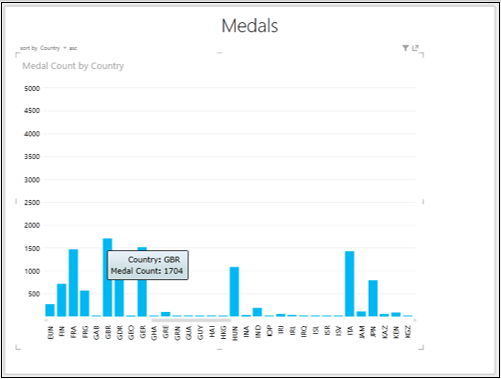The height and width of the screenshot is (379, 501).
Task: Select the FRA bar in chart
Action: [x=73, y=283]
